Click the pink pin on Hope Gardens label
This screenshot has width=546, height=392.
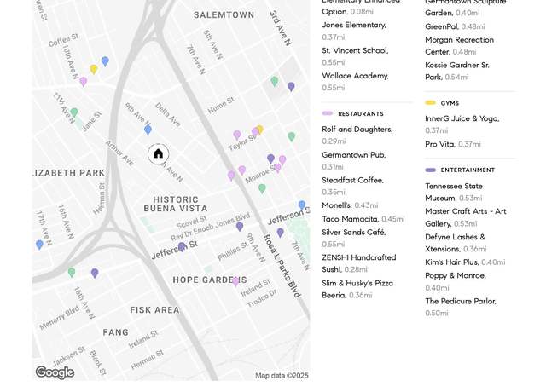(235, 281)
